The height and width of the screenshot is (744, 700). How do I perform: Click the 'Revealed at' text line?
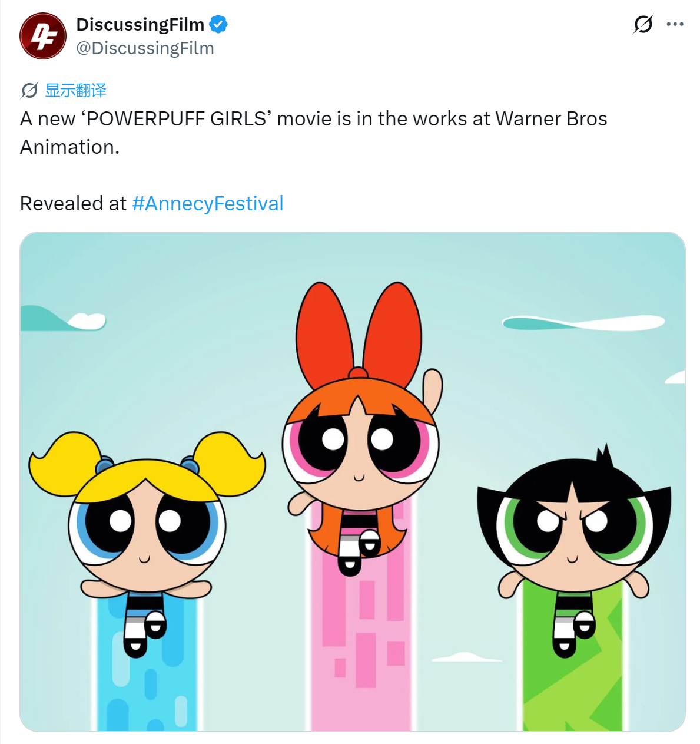point(73,203)
